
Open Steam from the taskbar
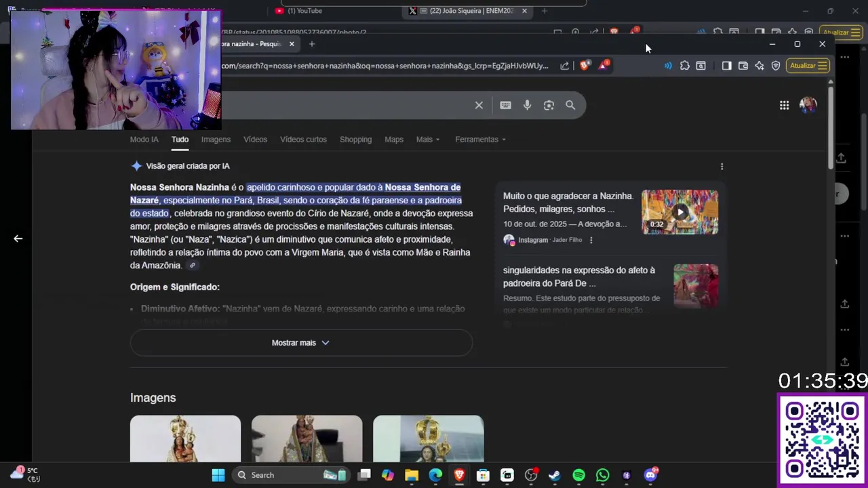(x=555, y=475)
